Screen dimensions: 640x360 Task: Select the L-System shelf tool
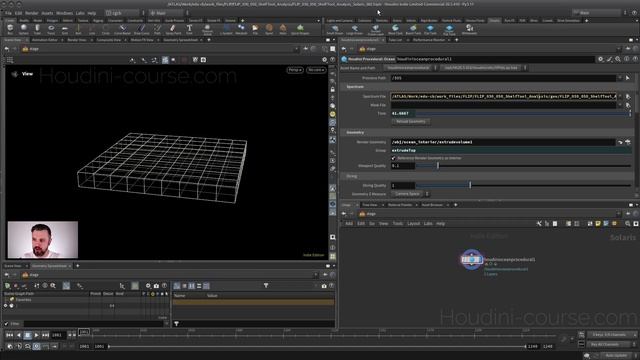226,29
